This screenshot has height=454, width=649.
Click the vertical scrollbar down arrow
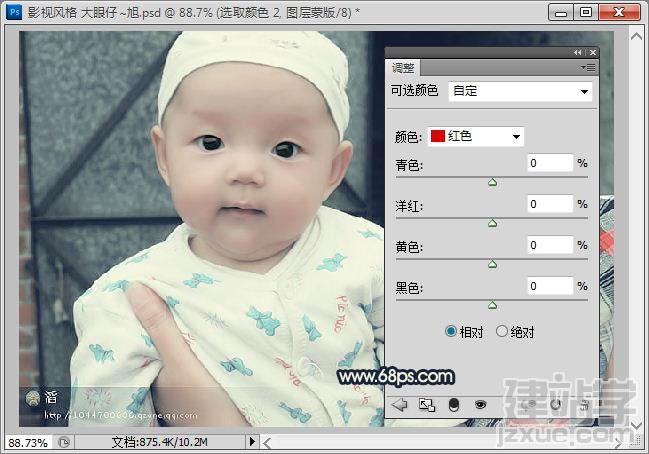pyautogui.click(x=636, y=425)
